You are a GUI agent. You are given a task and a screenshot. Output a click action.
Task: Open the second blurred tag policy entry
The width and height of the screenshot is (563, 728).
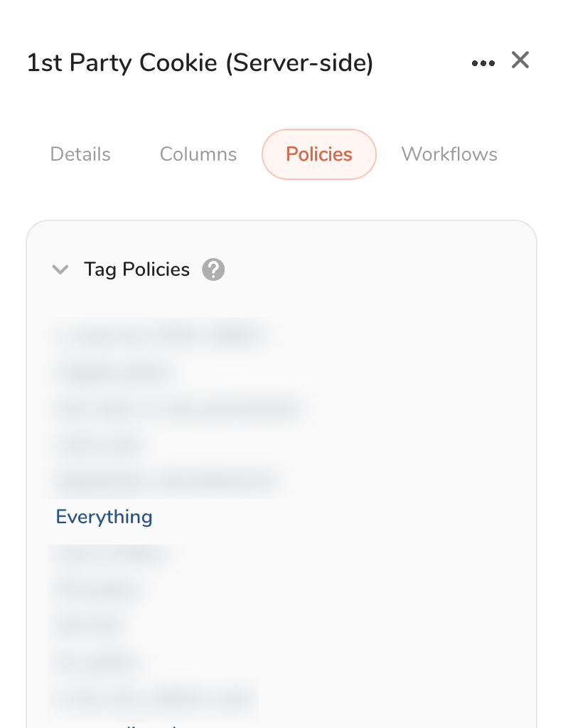click(x=114, y=372)
